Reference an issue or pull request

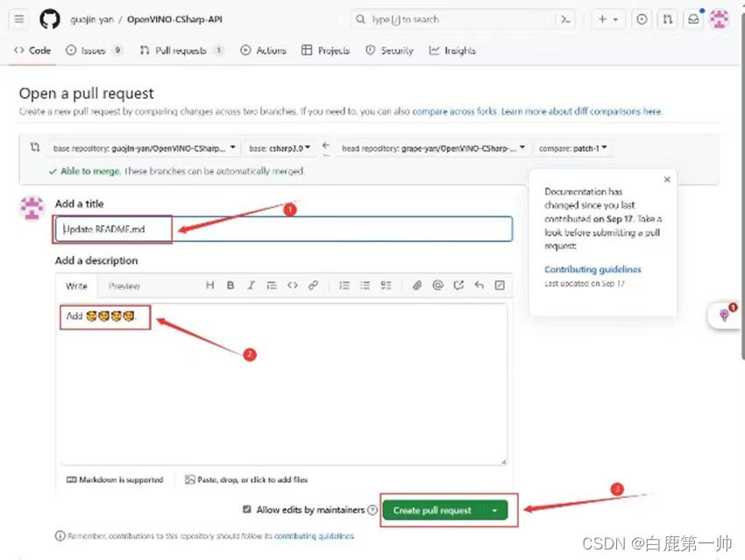[x=458, y=286]
